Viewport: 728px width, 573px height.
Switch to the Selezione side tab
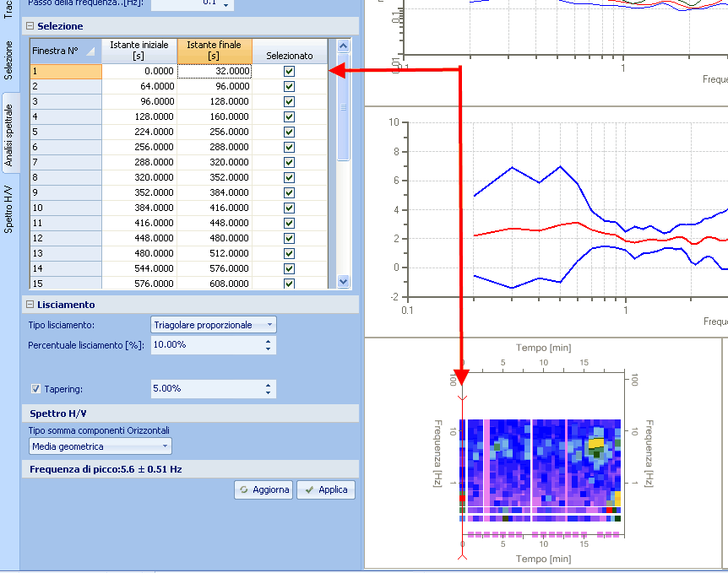coord(8,60)
